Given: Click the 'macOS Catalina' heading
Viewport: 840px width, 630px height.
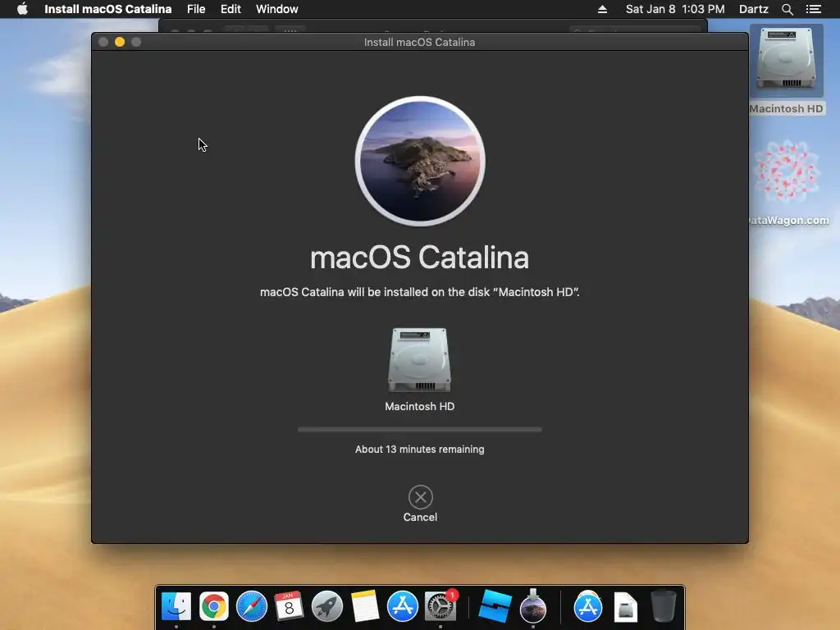Looking at the screenshot, I should tap(419, 257).
